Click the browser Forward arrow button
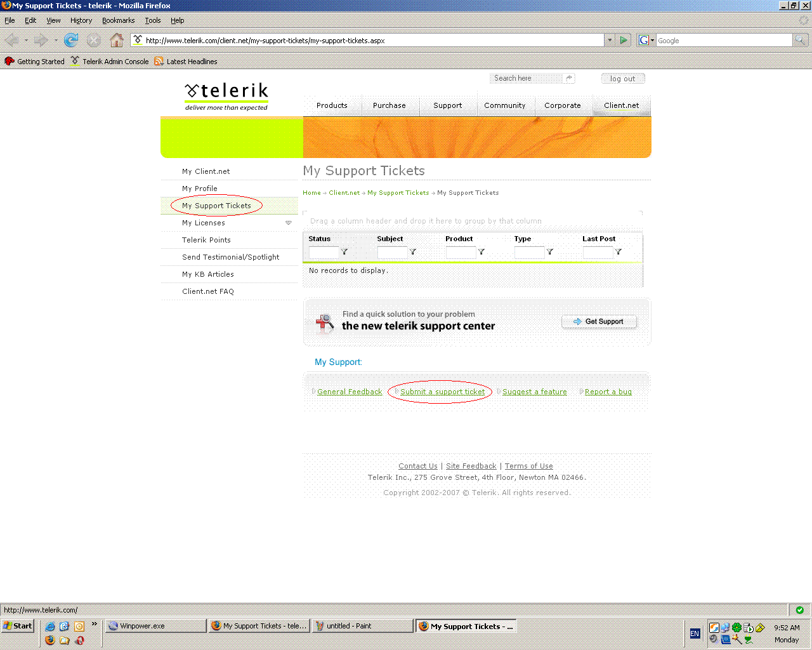 coord(41,40)
